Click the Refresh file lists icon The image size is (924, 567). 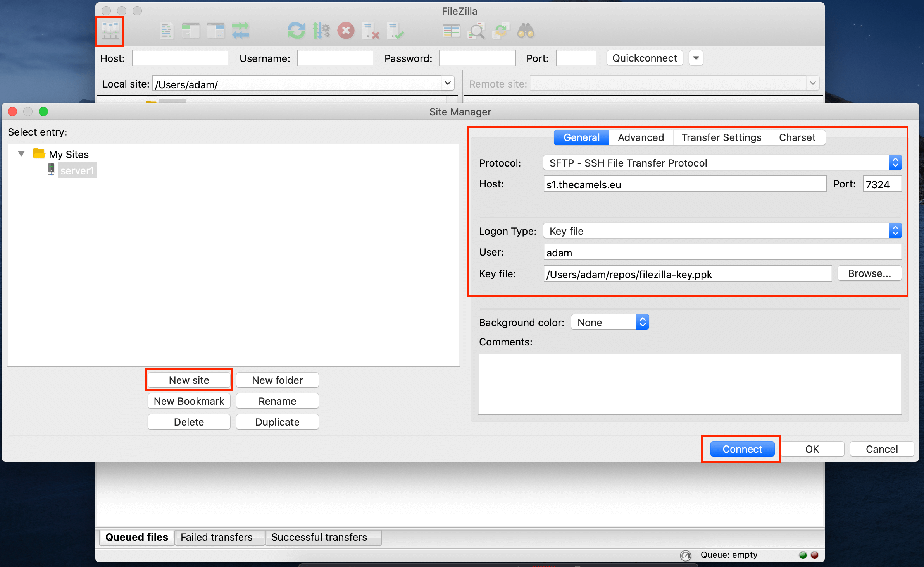coord(297,31)
